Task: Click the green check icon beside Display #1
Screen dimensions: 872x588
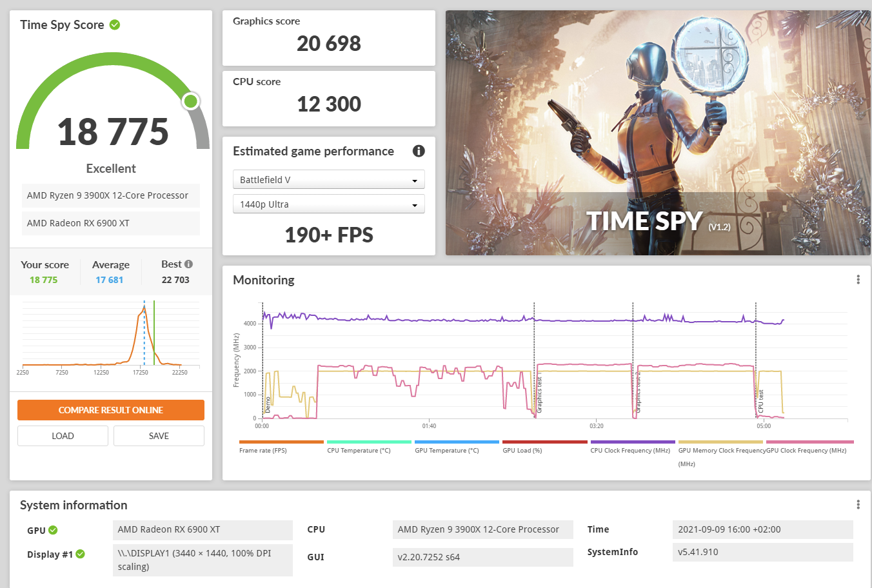Action: [x=80, y=554]
